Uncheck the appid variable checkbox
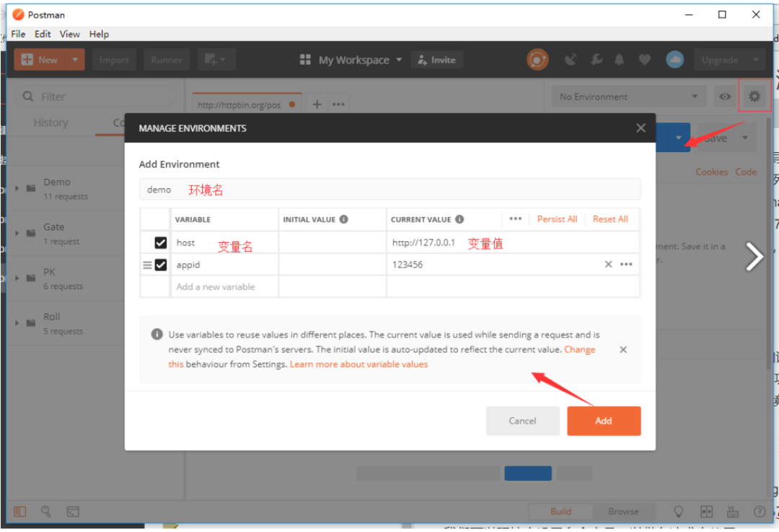Viewport: 779px width, 532px height. [160, 265]
